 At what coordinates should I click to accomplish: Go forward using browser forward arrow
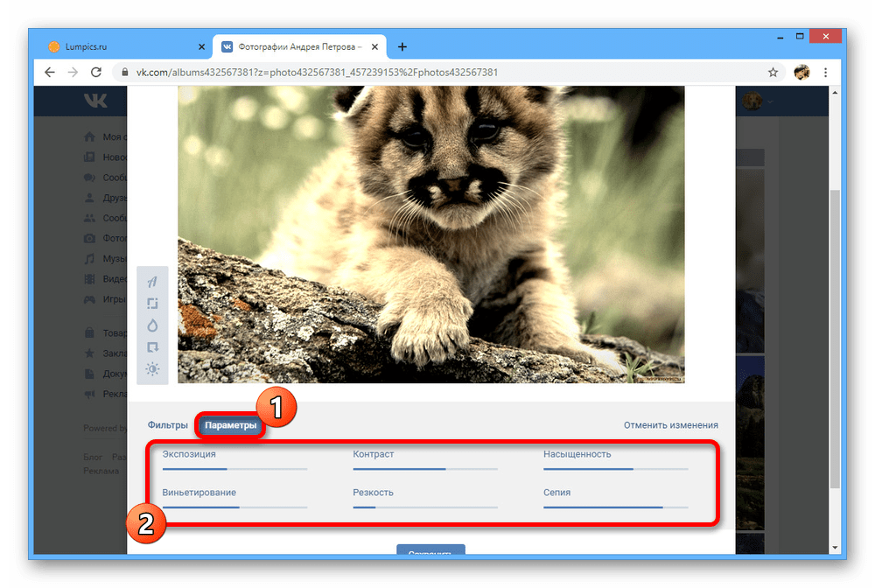coord(73,72)
